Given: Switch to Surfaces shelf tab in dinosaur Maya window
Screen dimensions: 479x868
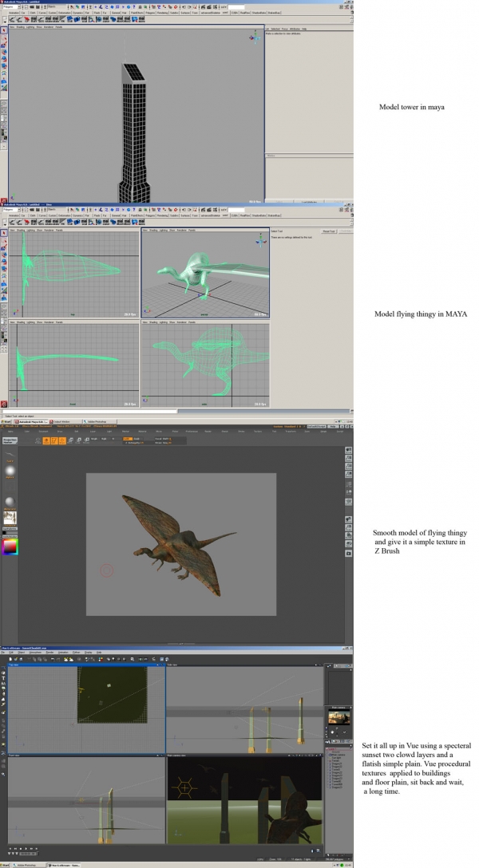Looking at the screenshot, I should (185, 215).
